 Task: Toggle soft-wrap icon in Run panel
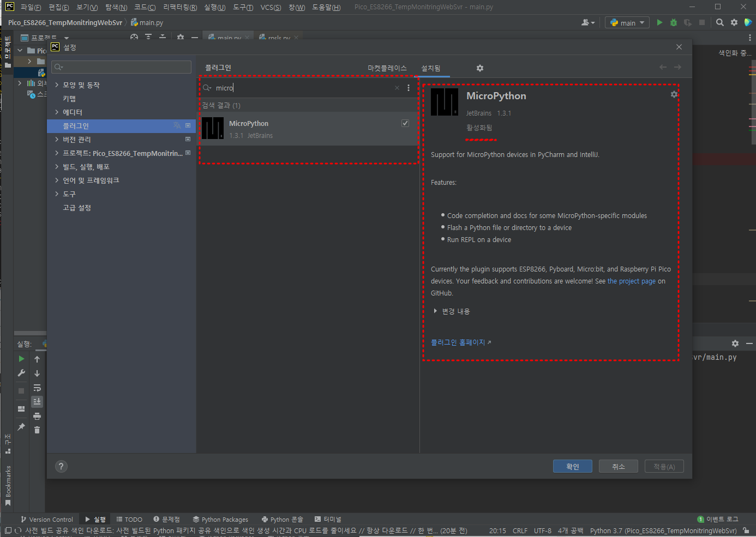(x=37, y=388)
